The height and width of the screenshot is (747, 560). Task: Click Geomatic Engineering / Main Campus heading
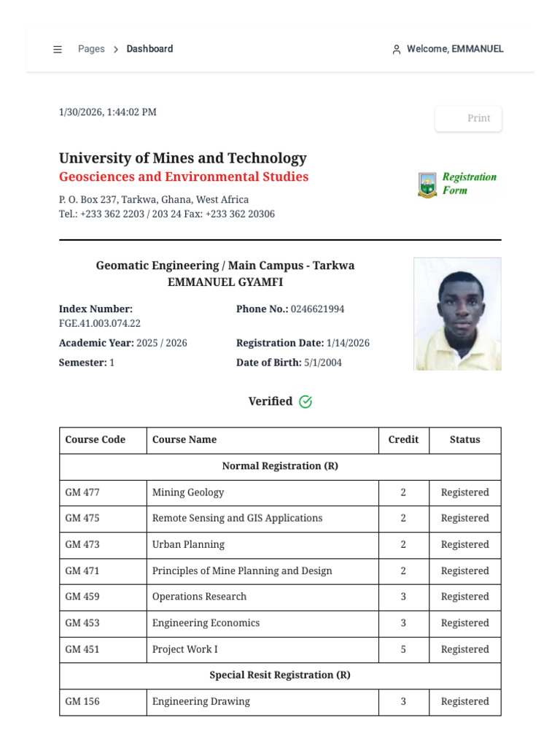pyautogui.click(x=225, y=266)
